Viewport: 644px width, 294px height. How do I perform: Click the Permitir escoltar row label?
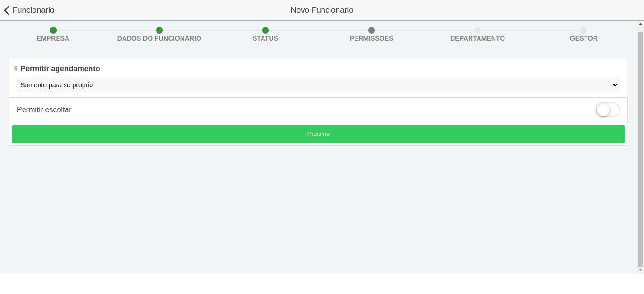point(44,110)
